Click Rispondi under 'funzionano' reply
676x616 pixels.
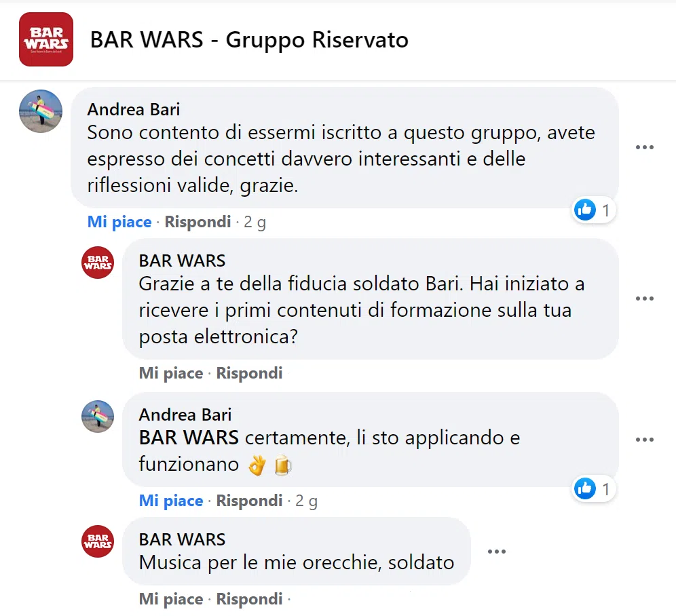[249, 501]
